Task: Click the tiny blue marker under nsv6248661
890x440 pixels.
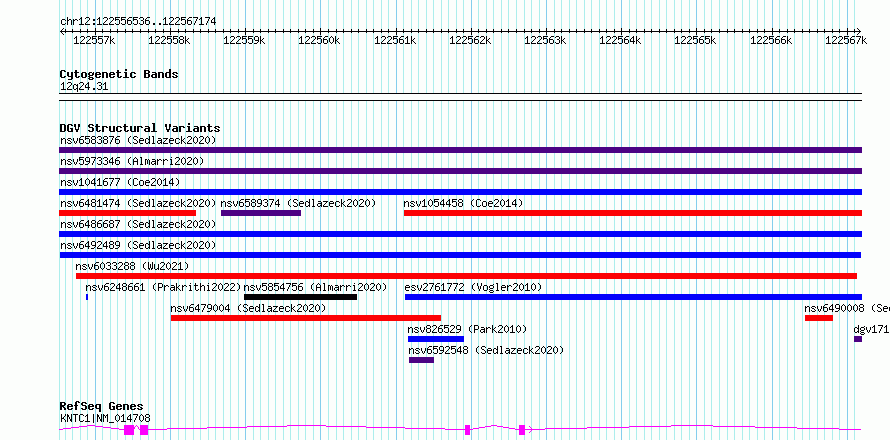Action: [87, 297]
